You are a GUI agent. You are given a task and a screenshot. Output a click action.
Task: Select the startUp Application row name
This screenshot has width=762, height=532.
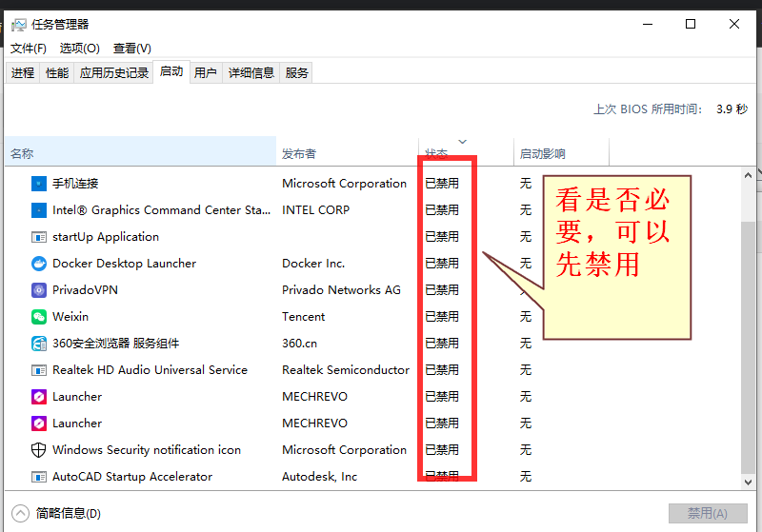pyautogui.click(x=106, y=237)
